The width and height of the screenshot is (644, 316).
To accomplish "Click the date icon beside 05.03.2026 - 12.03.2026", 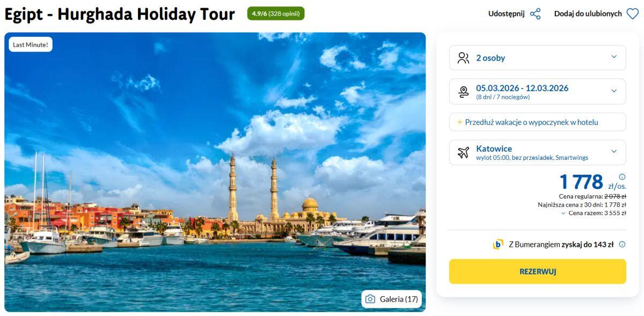I will coord(463,92).
